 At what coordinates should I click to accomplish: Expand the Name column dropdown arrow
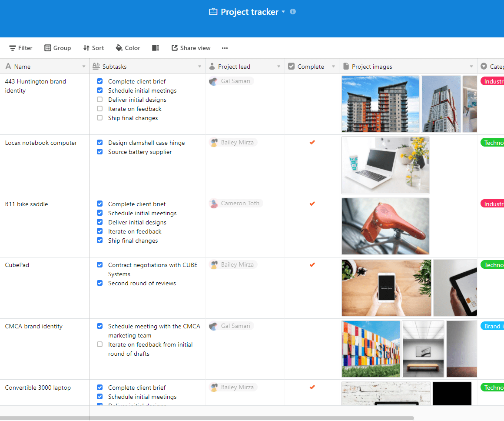pos(84,67)
